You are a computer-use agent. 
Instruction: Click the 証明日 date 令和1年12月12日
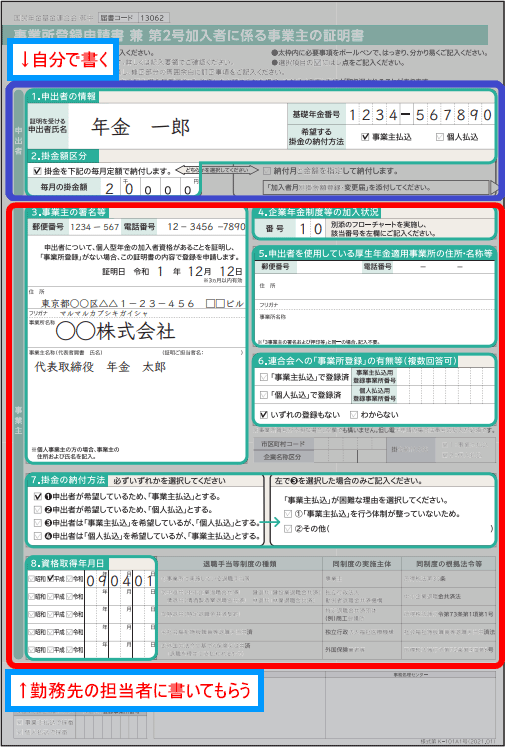pos(172,272)
